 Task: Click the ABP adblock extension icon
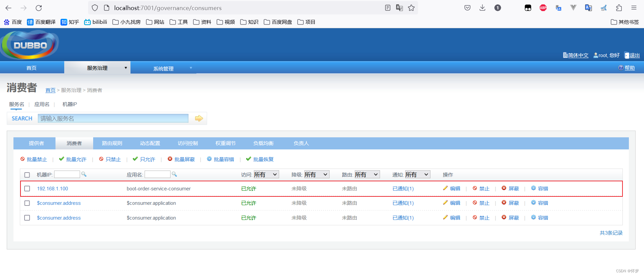click(543, 8)
